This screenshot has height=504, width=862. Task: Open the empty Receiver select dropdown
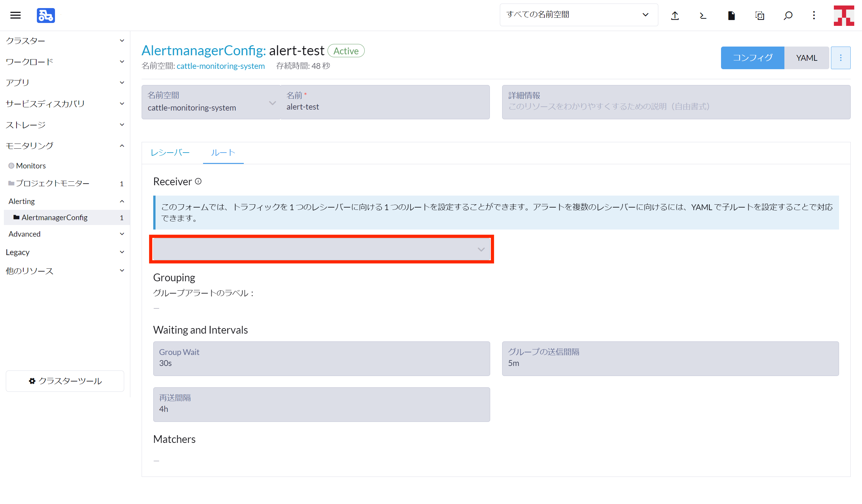pyautogui.click(x=321, y=249)
